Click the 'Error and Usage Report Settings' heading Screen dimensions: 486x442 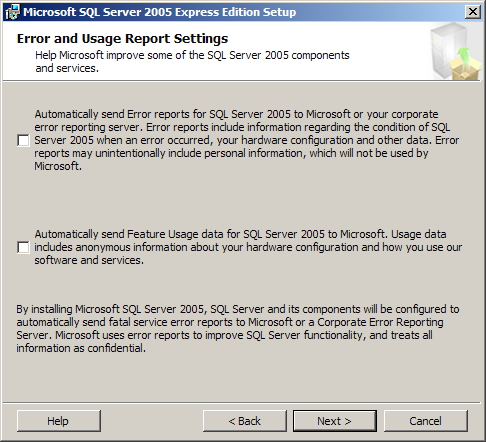[122, 39]
